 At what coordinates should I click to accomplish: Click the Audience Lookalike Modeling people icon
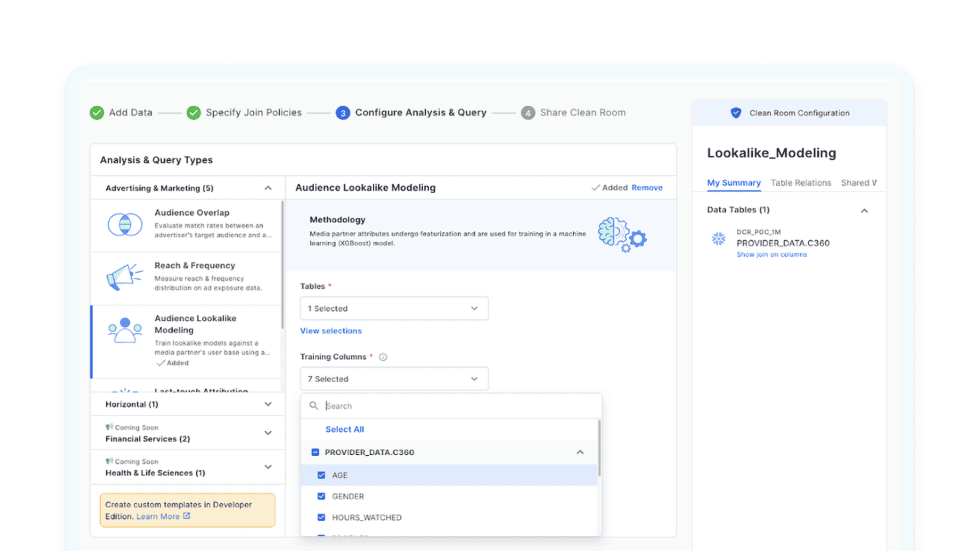[x=125, y=331]
